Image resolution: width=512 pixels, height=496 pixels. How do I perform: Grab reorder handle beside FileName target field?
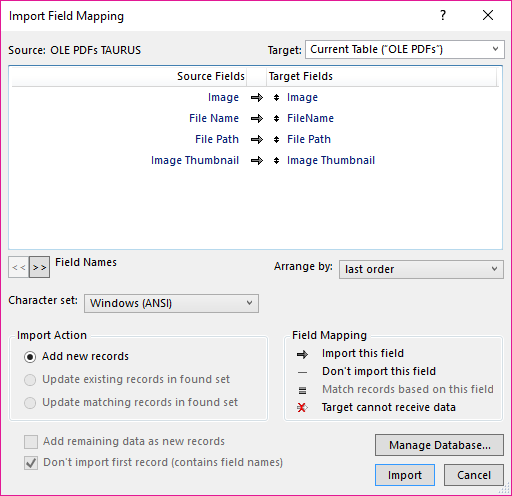pos(276,119)
